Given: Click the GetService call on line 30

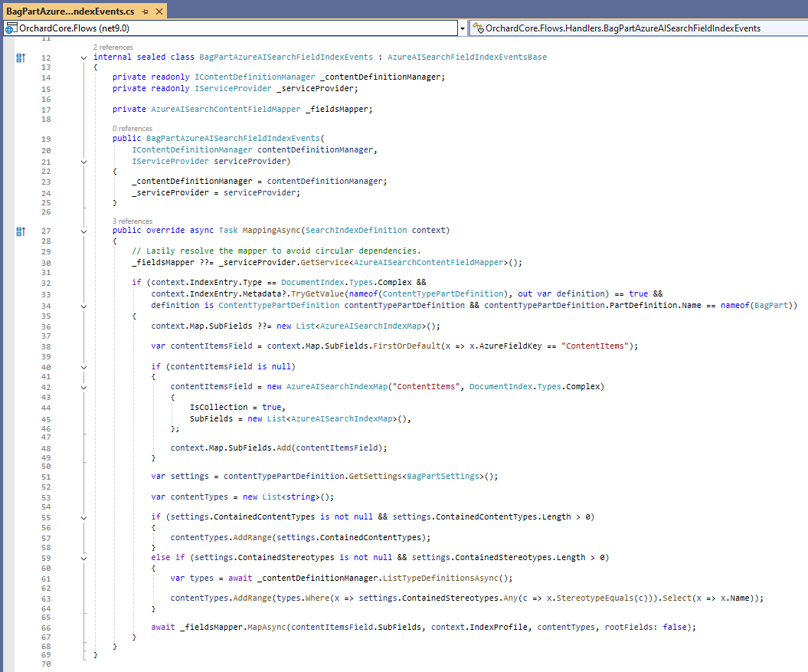Looking at the screenshot, I should click(325, 263).
